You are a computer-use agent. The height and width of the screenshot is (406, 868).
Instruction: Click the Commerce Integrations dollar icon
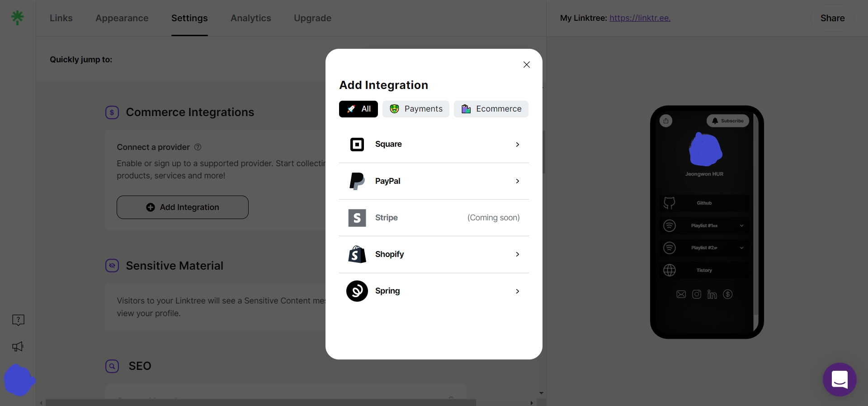click(x=112, y=112)
